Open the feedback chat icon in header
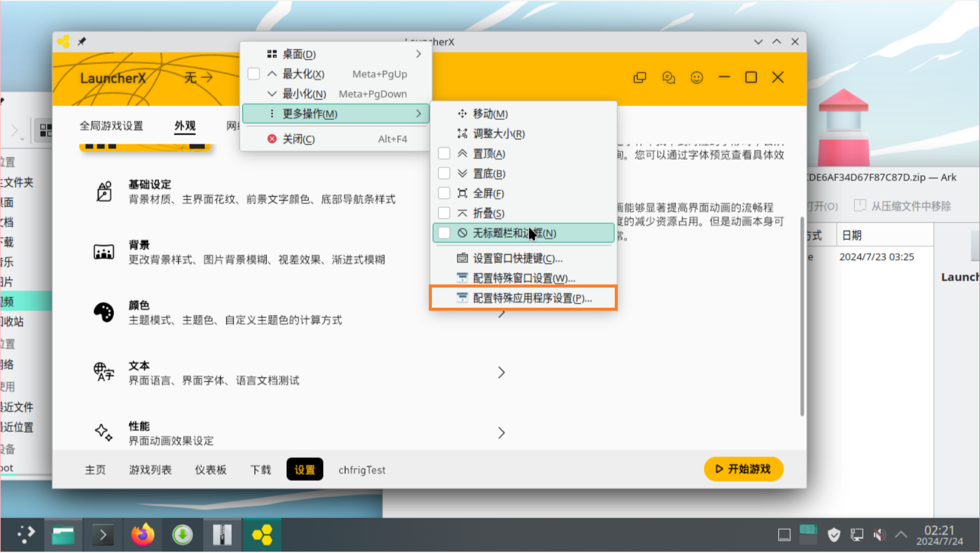Viewport: 980px width, 553px height. (669, 78)
